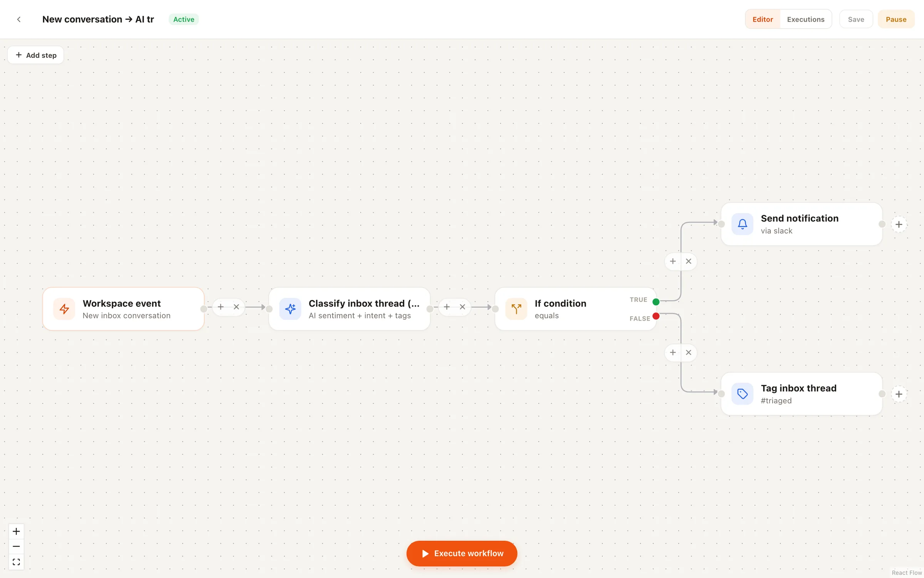Viewport: 924px width, 578px height.
Task: Click the Active status badge
Action: [x=184, y=19]
